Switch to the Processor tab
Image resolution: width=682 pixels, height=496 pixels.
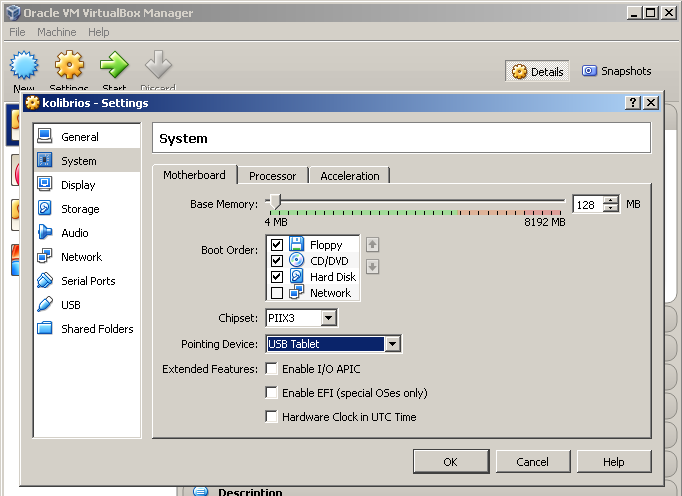pyautogui.click(x=273, y=176)
